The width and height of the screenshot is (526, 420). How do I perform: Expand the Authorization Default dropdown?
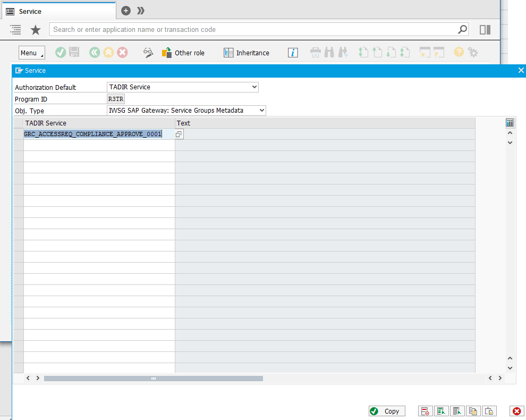pos(254,87)
